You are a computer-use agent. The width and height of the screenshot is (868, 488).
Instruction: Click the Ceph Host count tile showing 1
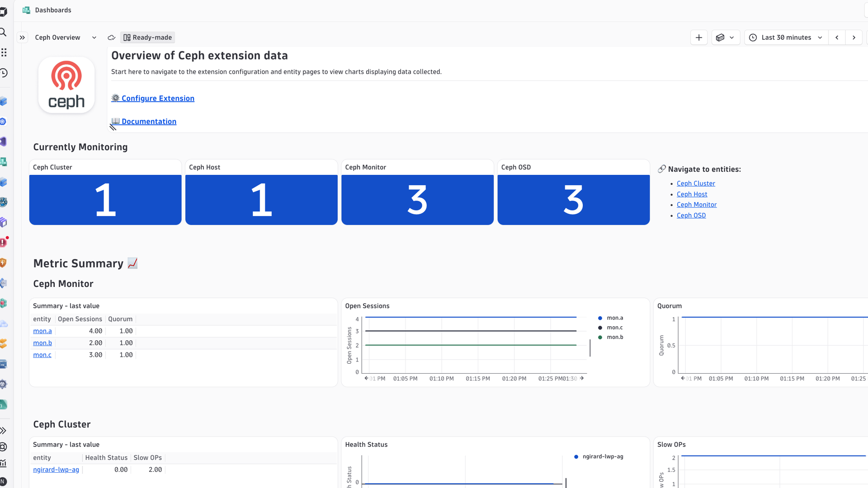pyautogui.click(x=261, y=200)
